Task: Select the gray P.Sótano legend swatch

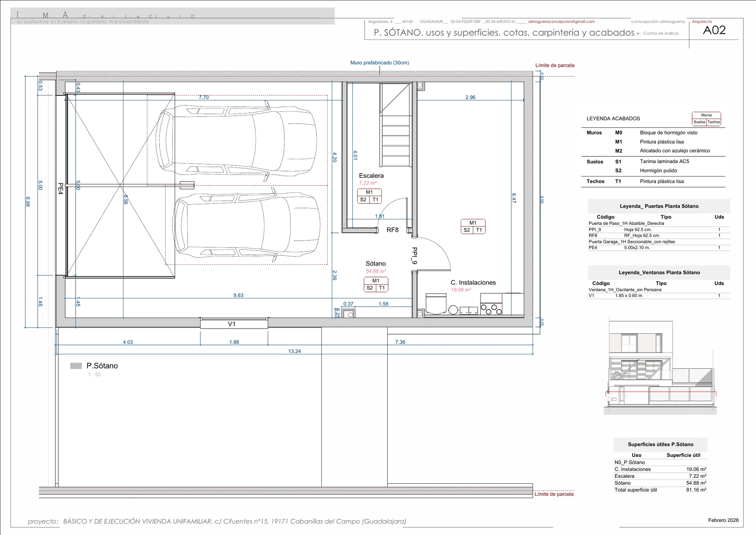Action: tap(76, 366)
